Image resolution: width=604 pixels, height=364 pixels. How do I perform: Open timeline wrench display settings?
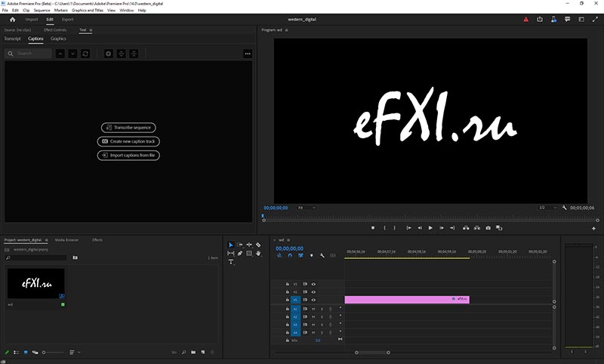322,255
